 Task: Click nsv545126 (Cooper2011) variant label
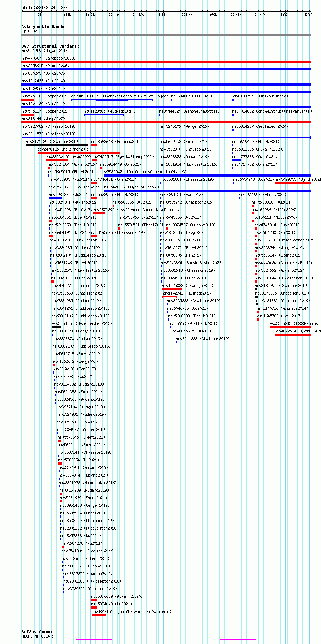[45, 96]
